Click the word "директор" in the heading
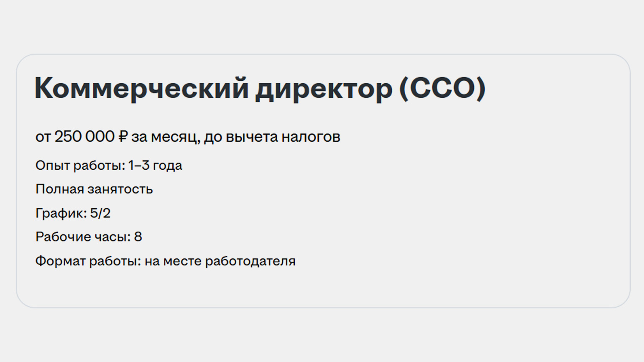The image size is (644, 362). pos(324,88)
